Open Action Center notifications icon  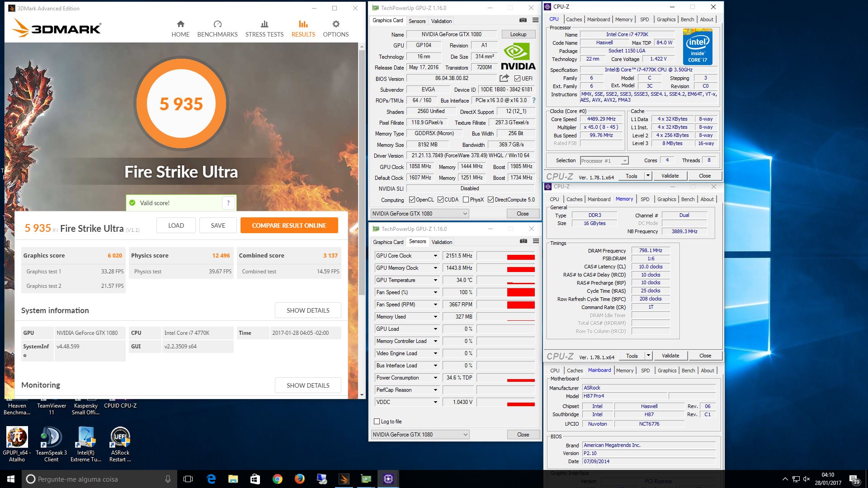coord(854,479)
